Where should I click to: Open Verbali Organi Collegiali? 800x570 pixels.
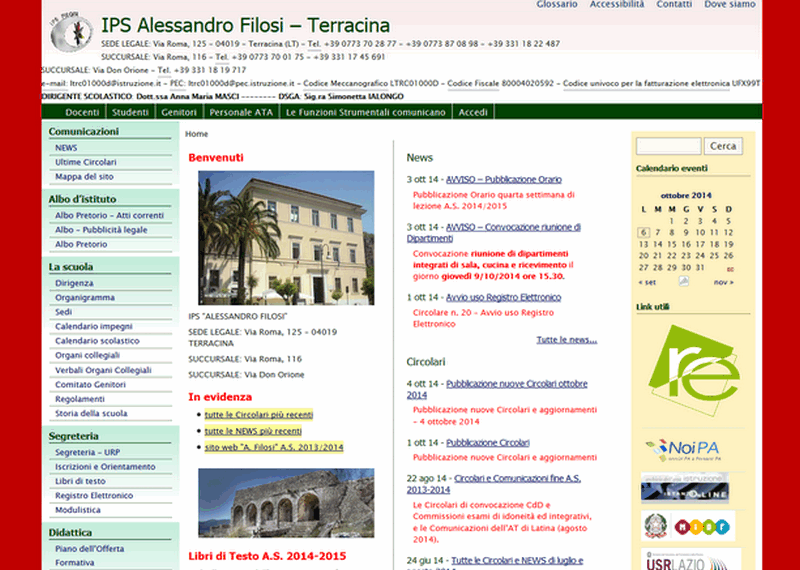coord(103,370)
